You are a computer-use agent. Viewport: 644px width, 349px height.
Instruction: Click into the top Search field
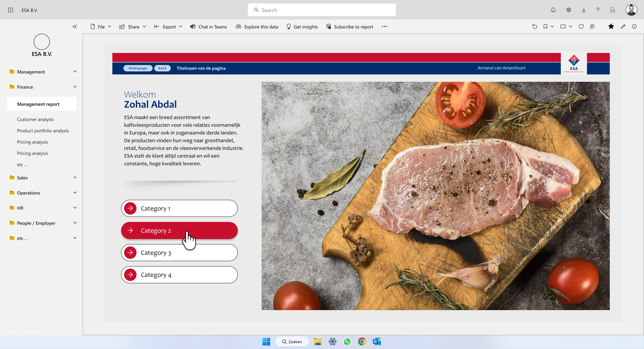click(321, 10)
